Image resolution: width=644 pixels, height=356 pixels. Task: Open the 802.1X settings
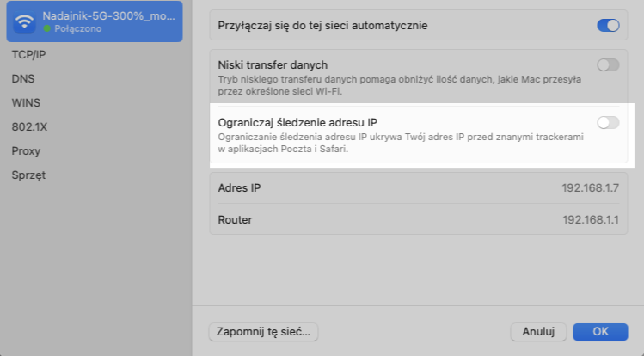click(x=28, y=126)
